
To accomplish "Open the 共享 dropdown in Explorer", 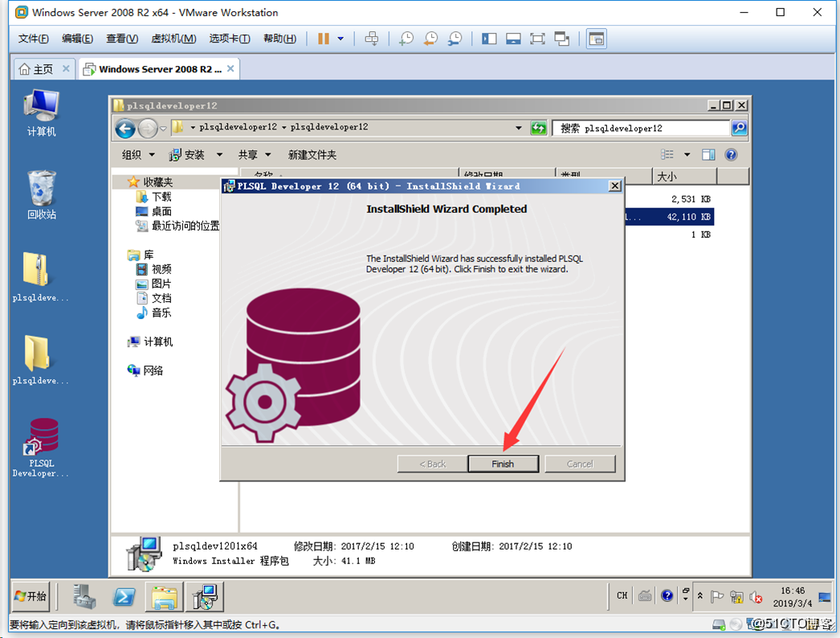I will tap(255, 155).
